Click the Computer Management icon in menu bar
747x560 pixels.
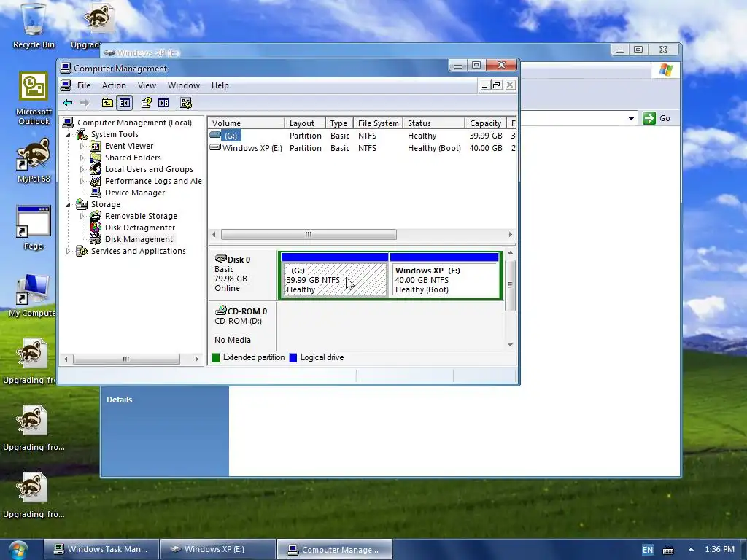click(66, 85)
